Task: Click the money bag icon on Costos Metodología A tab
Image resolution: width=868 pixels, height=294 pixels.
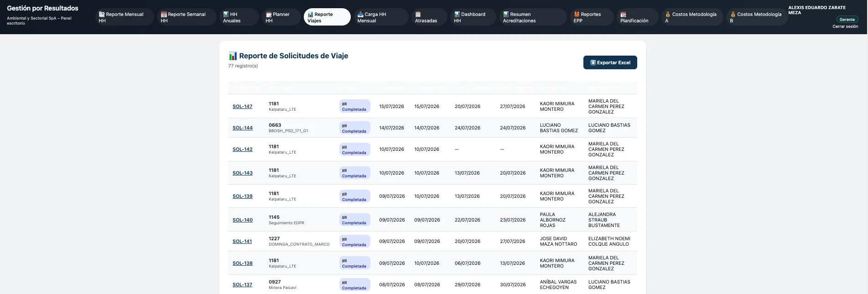Action: [668, 15]
